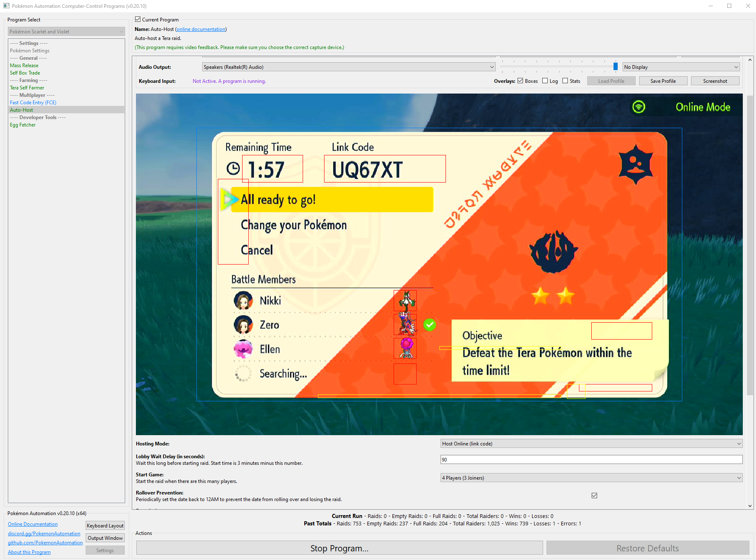Viewport: 756px width, 560px height.
Task: Expand the Start Game players dropdown
Action: click(591, 478)
